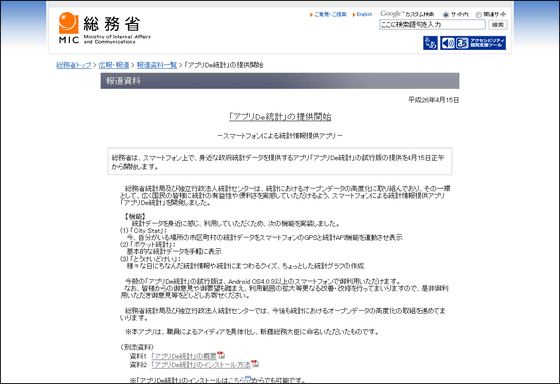Click the 報道資料 section header
This screenshot has width=560, height=384.
tap(280, 81)
